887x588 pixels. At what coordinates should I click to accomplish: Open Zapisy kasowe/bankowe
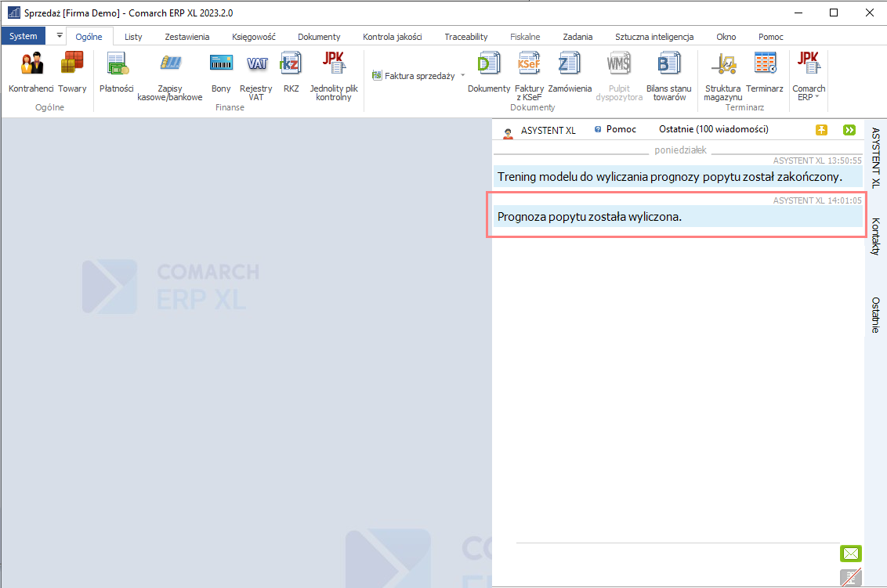pos(170,76)
